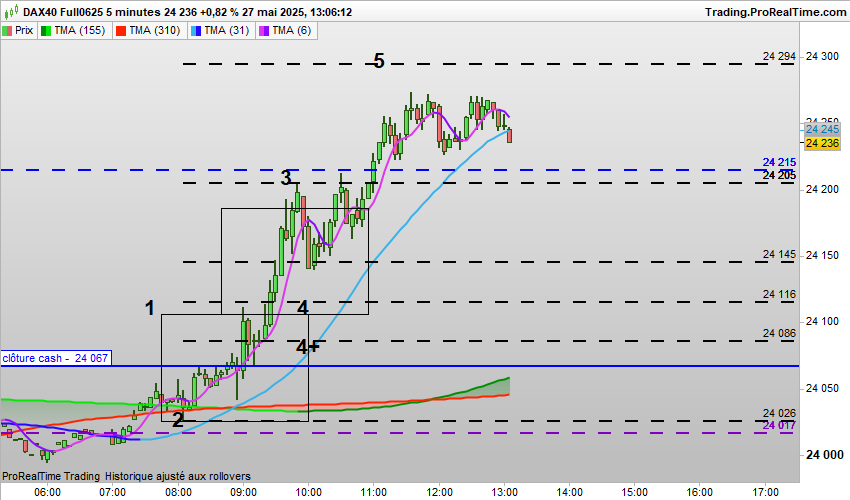
Task: Click the Prix candle color swatch
Action: click(x=7, y=31)
